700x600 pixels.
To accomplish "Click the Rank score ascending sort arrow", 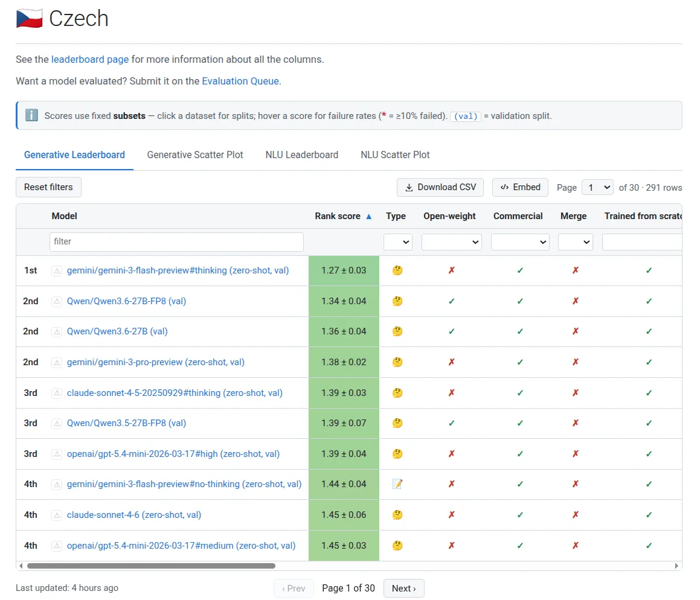I will pos(369,216).
